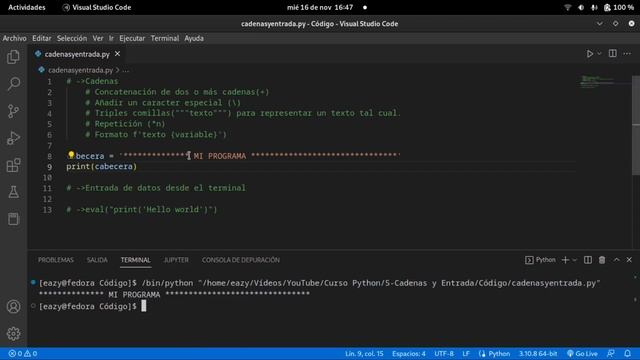The height and width of the screenshot is (360, 640).
Task: Open errors and warnings status indicator
Action: click(23, 353)
